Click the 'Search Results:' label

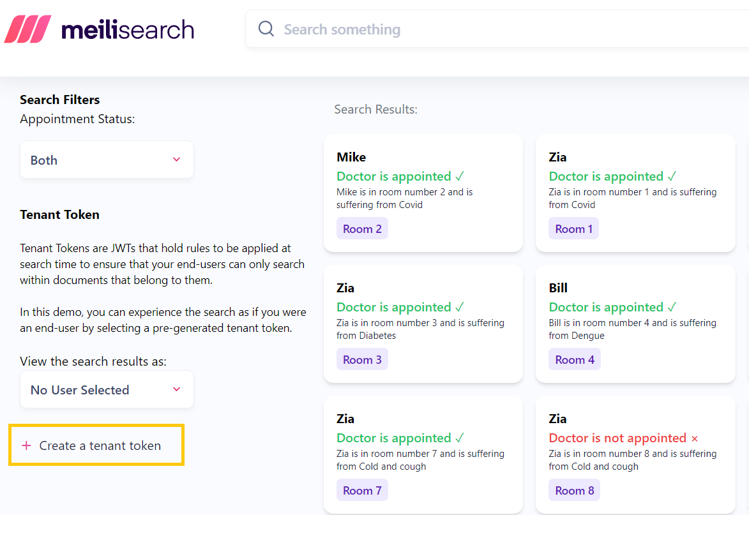tap(375, 109)
